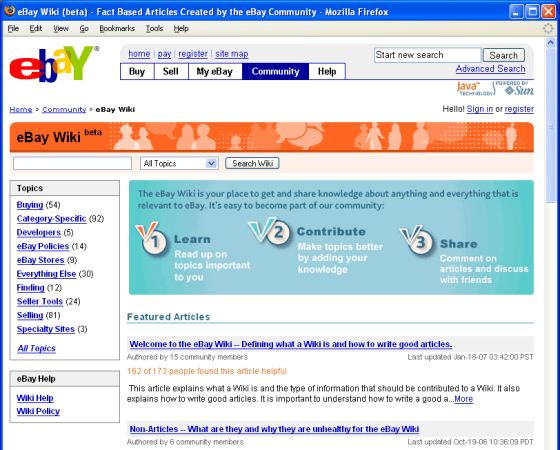This screenshot has width=560, height=450.
Task: Open the All Topics dropdown
Action: click(179, 163)
